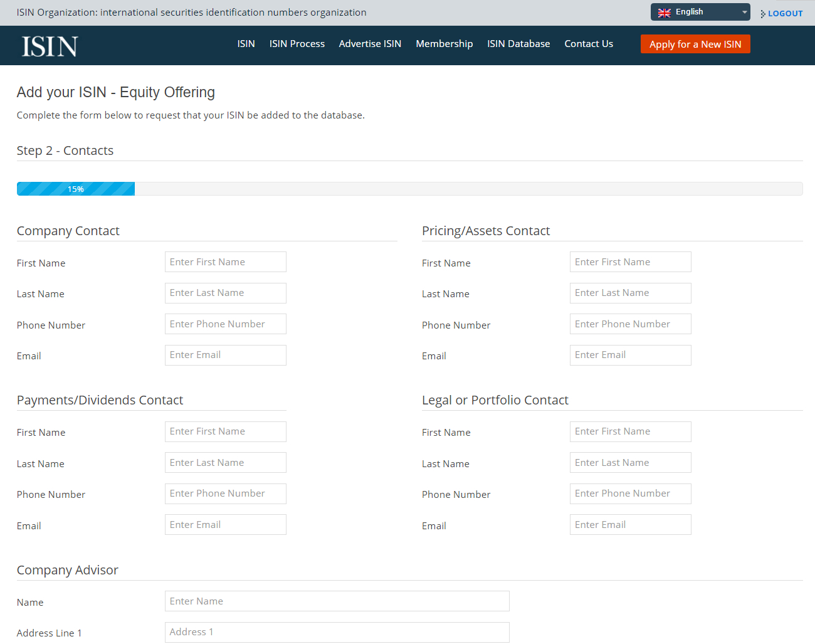Navigate to Advertise ISIN
815x644 pixels.
coord(370,44)
